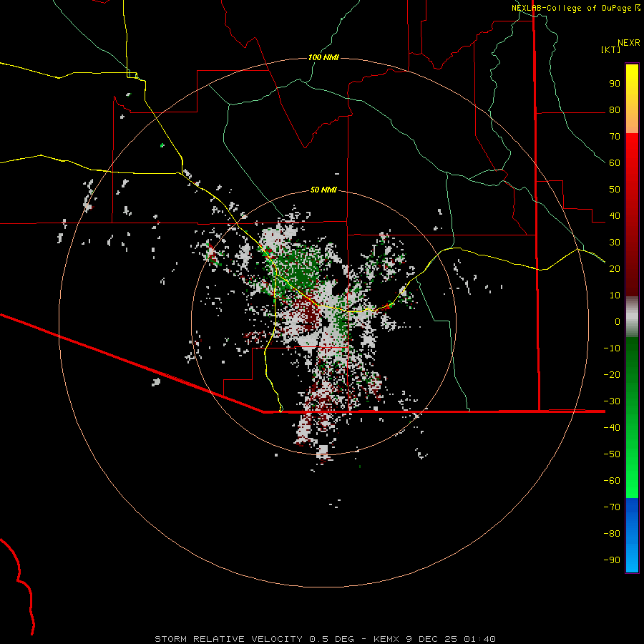Viewport: 644px width, 644px height.
Task: Select the 90 value on velocity scale
Action: pos(615,84)
